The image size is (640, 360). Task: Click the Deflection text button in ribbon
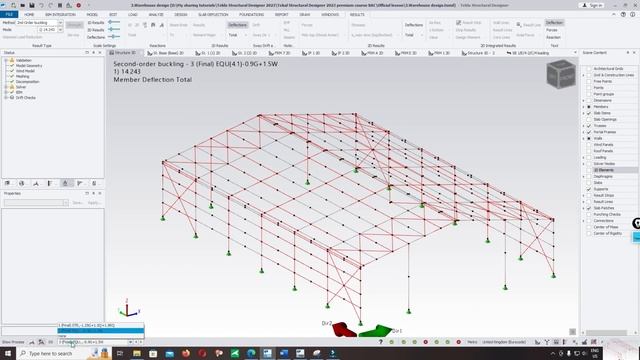coord(554,22)
